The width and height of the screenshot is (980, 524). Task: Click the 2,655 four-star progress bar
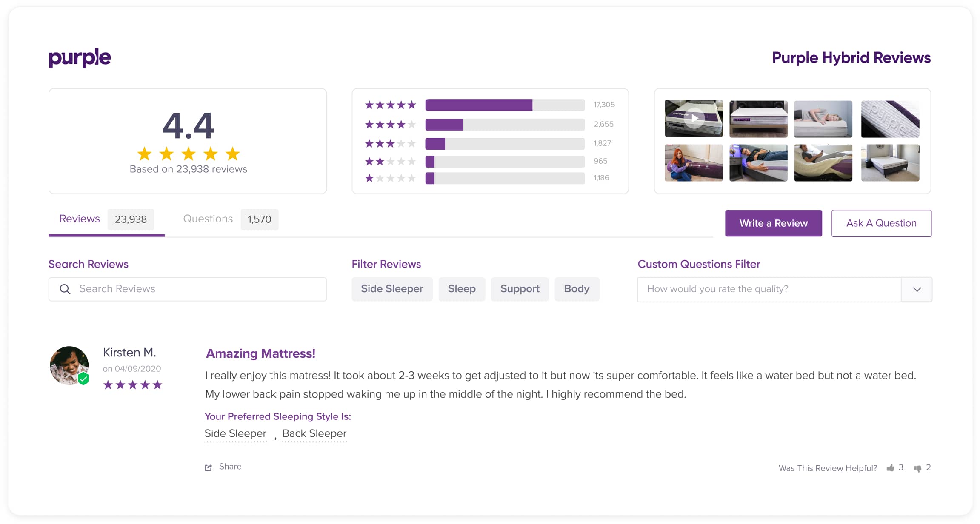pos(505,124)
